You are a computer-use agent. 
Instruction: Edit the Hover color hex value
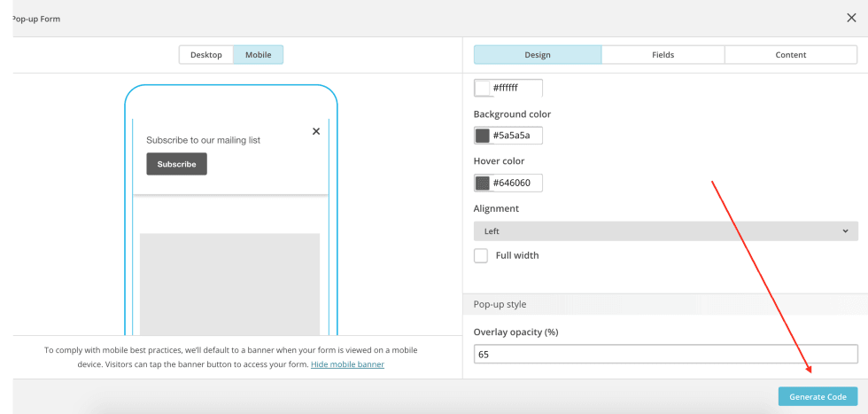click(515, 184)
